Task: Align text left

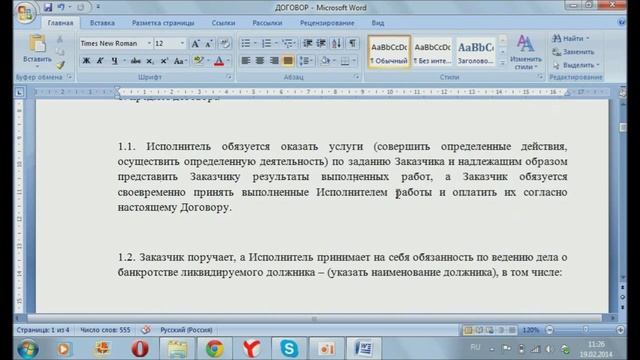Action: pyautogui.click(x=246, y=61)
